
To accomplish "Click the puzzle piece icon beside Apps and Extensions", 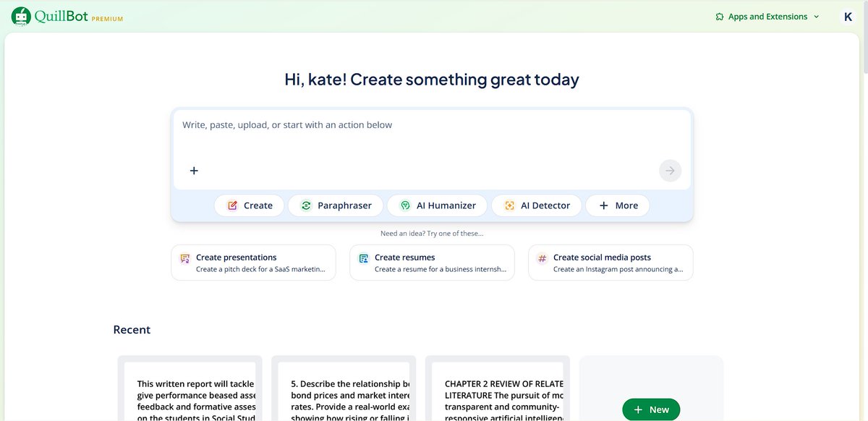I will 719,17.
